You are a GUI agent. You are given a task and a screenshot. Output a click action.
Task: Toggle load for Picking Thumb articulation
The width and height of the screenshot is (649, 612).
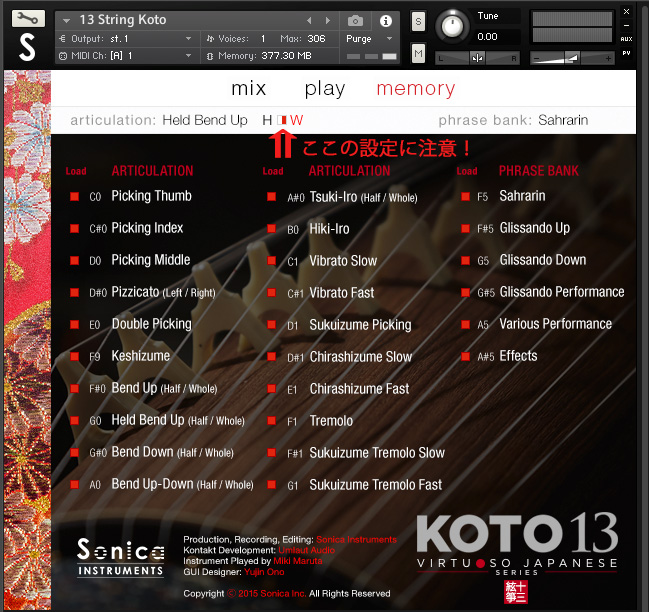74,197
